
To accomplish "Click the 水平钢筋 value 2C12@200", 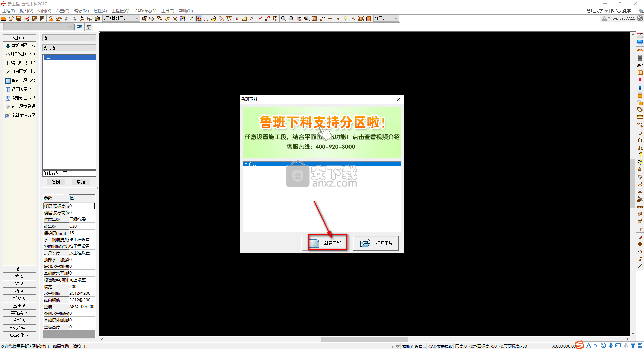I will click(x=82, y=293).
